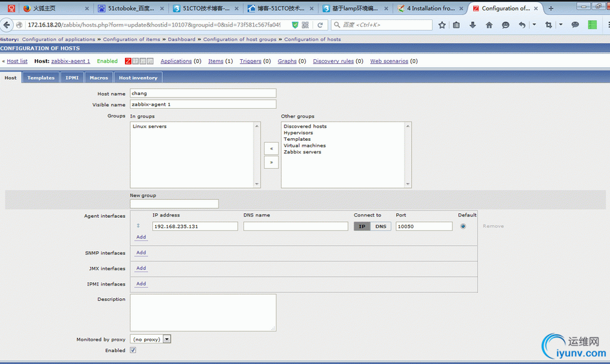
Task: Open the downloads arrow icon
Action: (x=472, y=25)
